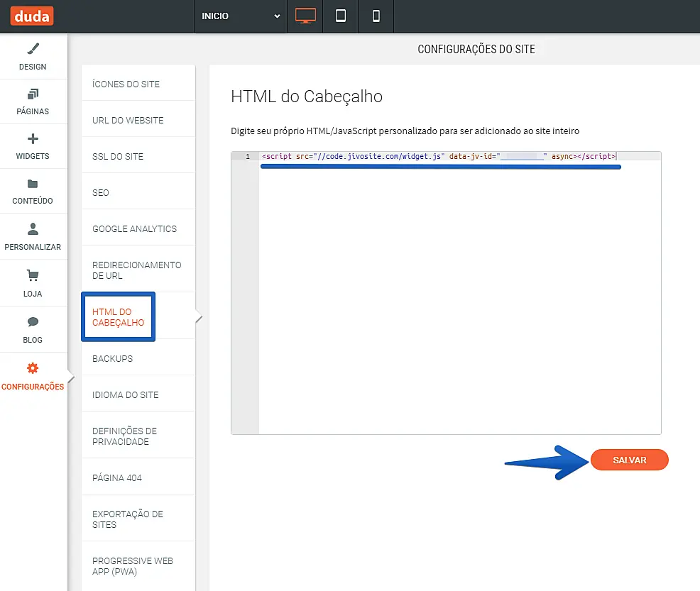Open the Personalizar panel
700x591 pixels.
tap(33, 237)
